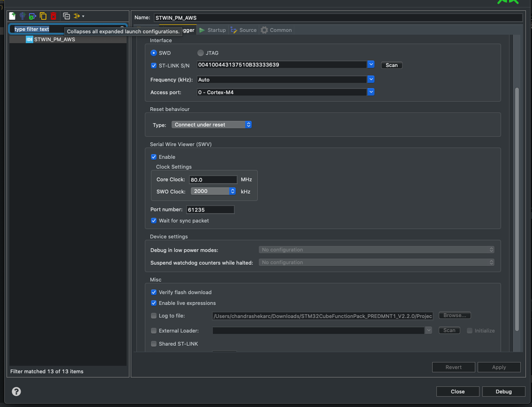The width and height of the screenshot is (532, 407).
Task: Toggle Wait for sync packet checkbox
Action: pos(154,221)
